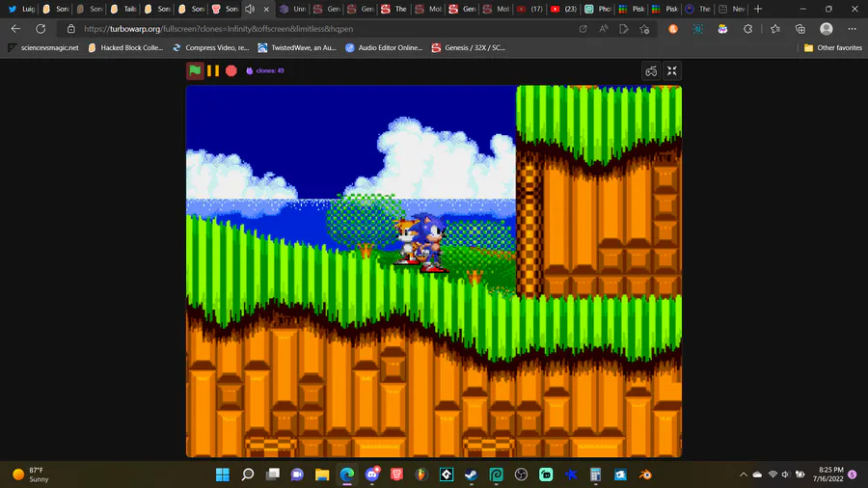Open Windows Search from the taskbar
Screen dimensions: 868x488
coord(248,474)
